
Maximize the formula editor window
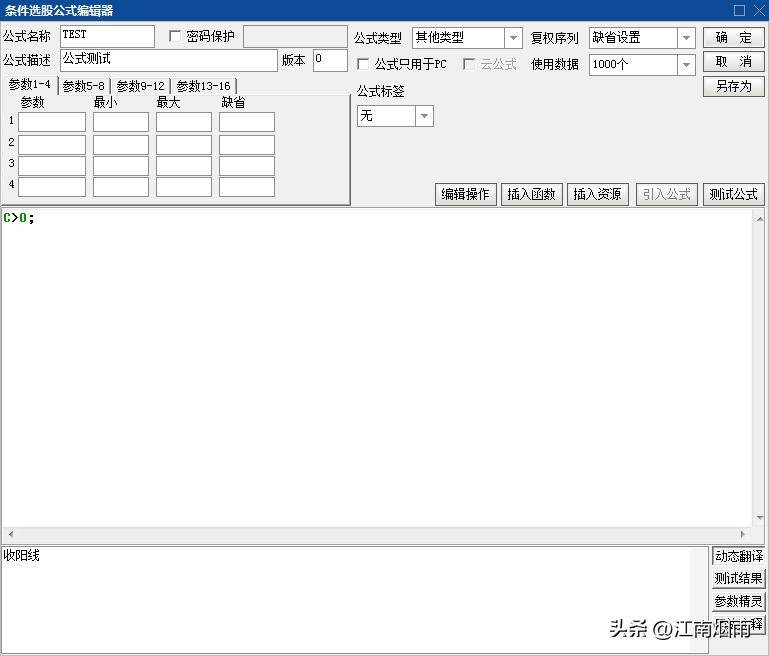click(x=740, y=10)
